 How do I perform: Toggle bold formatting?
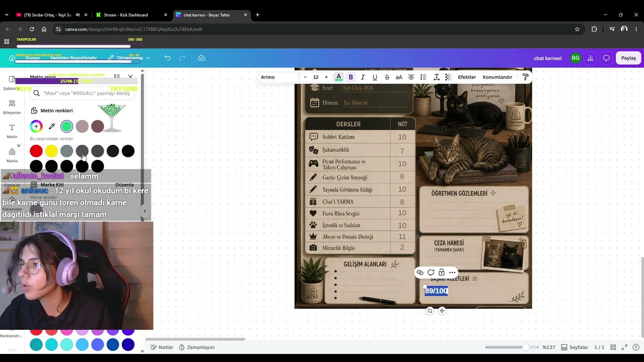(x=351, y=77)
